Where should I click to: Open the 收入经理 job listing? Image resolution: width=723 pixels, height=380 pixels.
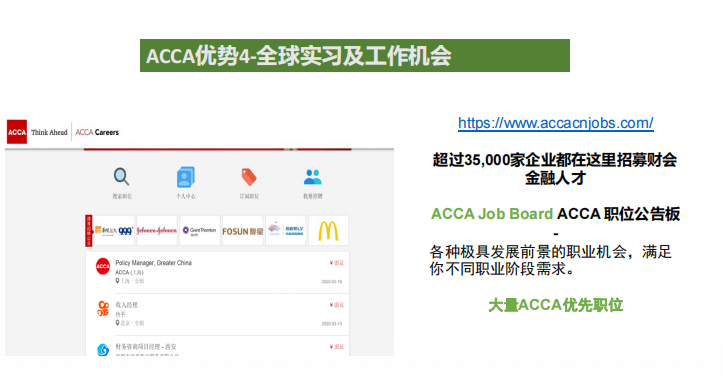126,305
